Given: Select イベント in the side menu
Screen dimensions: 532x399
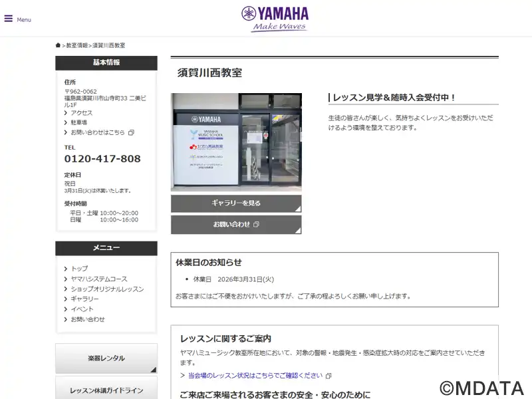Looking at the screenshot, I should pyautogui.click(x=82, y=309).
